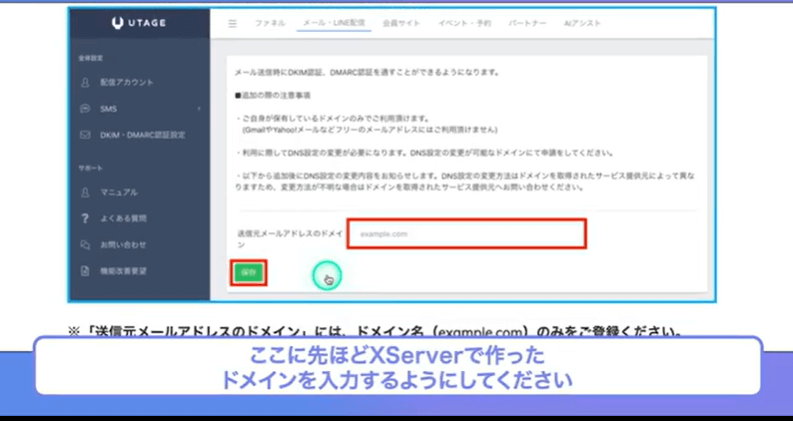Image resolution: width=793 pixels, height=423 pixels.
Task: Expand the SMS submenu arrow
Action: pyautogui.click(x=199, y=108)
